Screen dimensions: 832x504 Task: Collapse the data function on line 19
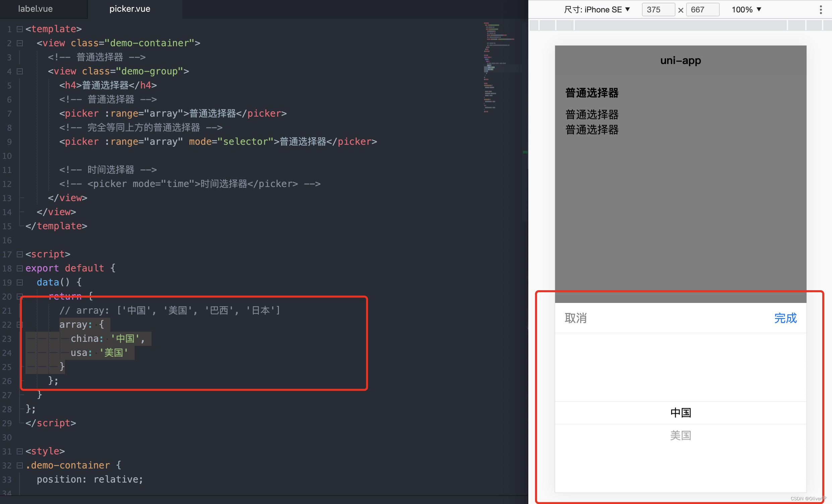[x=19, y=282]
